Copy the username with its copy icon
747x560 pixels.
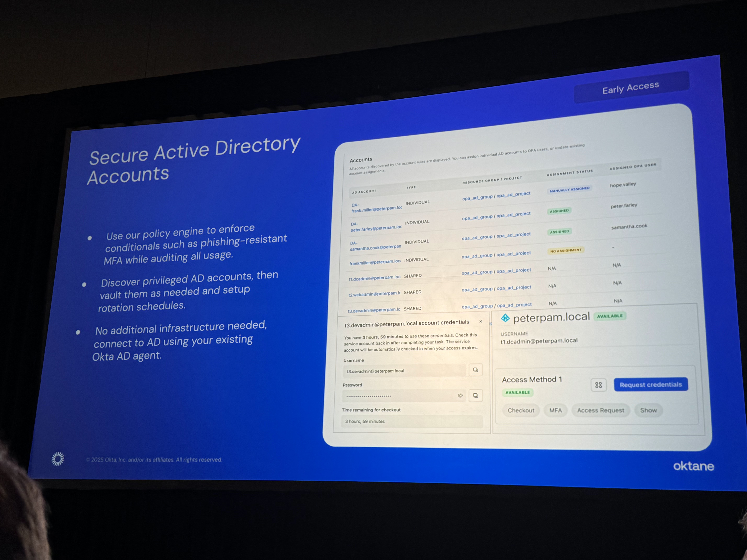click(x=476, y=370)
